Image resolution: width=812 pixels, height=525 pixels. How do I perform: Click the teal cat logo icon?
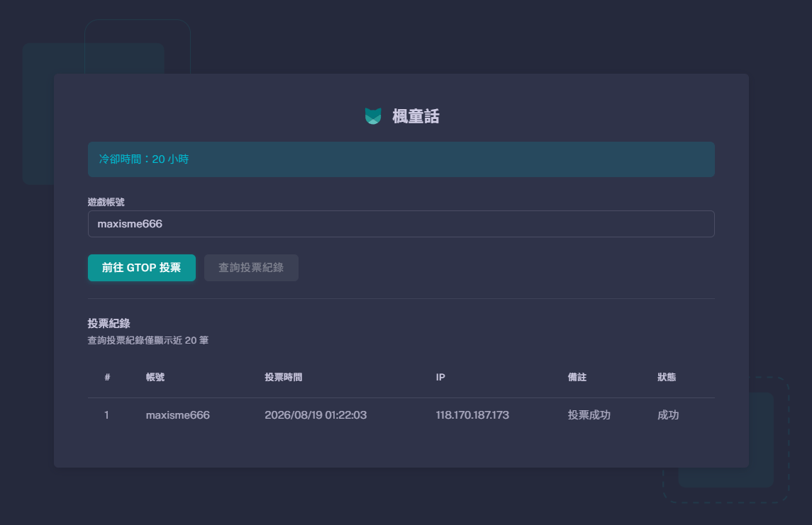point(373,116)
